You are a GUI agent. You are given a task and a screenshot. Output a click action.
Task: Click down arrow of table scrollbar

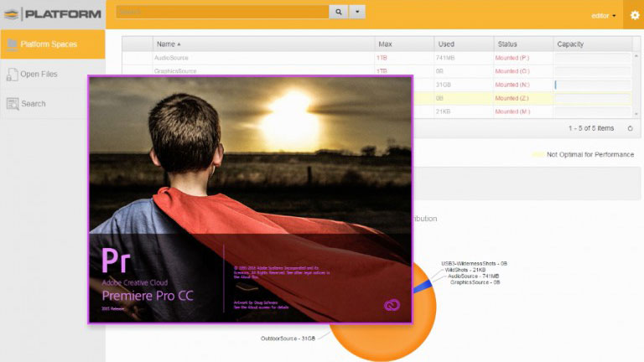636,114
